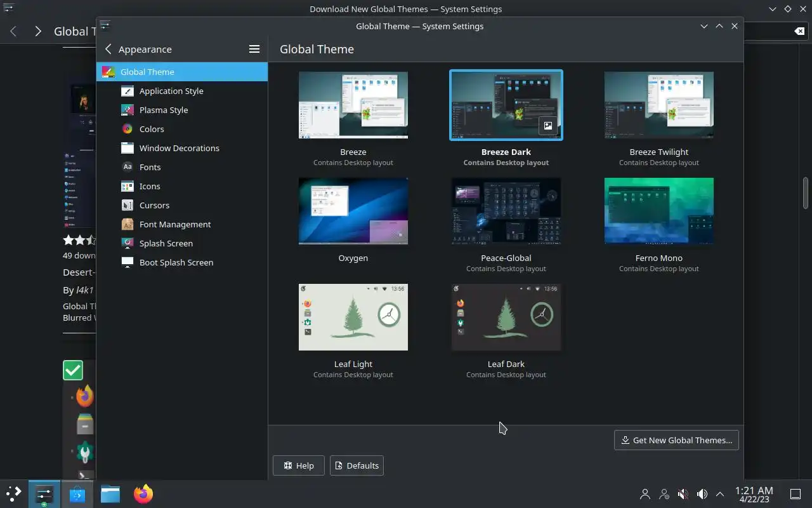Click the Firefox icon in the background window
The image size is (812, 508).
click(x=85, y=396)
